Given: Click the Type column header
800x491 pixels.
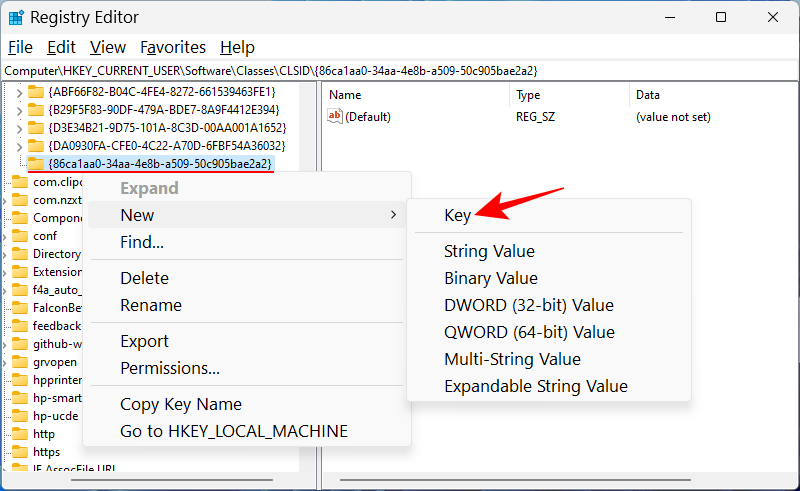Looking at the screenshot, I should 528,95.
